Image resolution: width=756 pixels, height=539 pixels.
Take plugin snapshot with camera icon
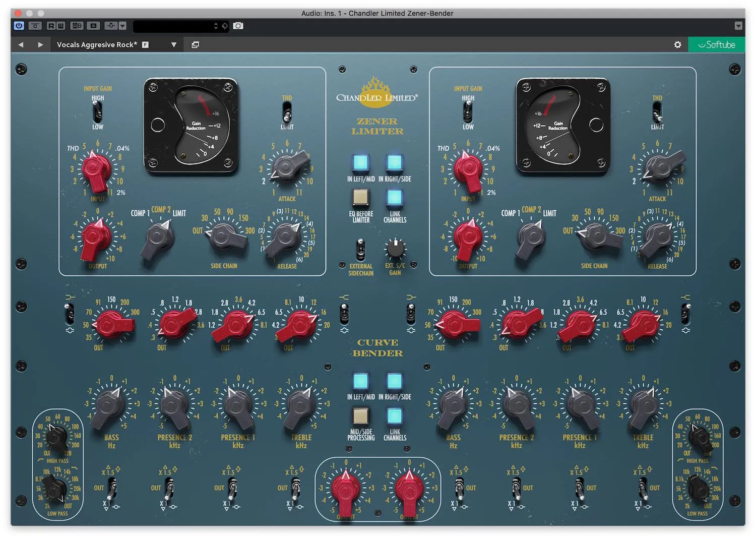pos(238,26)
